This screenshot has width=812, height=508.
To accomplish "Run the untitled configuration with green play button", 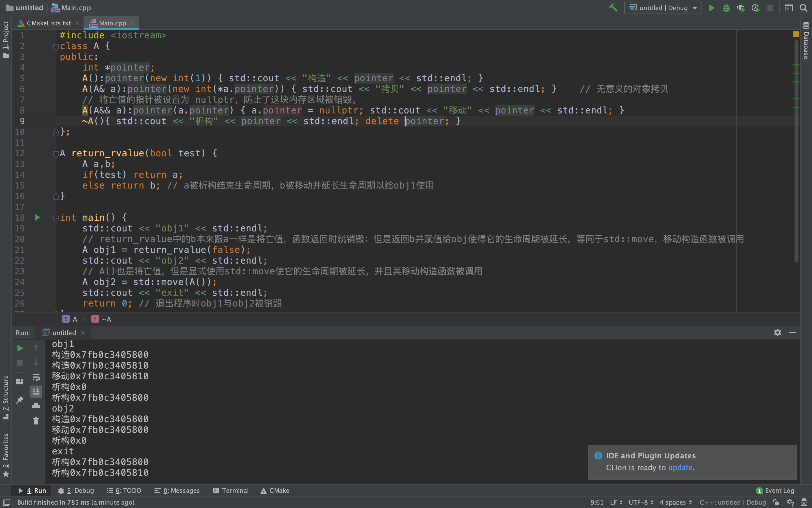I will coord(711,8).
